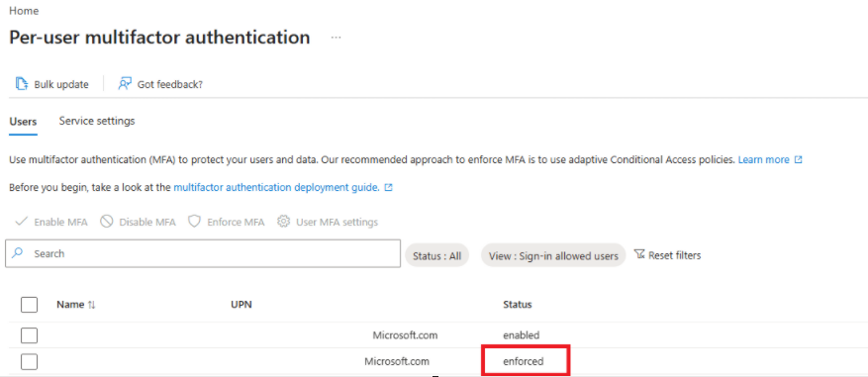Image resolution: width=868 pixels, height=377 pixels.
Task: Click the Enforce MFA label
Action: (236, 222)
